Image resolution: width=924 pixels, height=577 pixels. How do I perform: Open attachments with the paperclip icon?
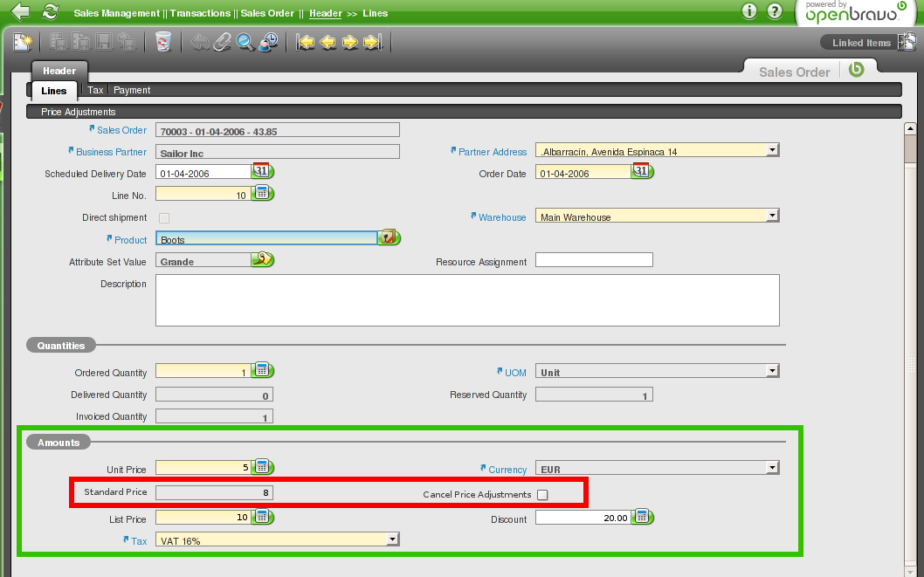(223, 41)
